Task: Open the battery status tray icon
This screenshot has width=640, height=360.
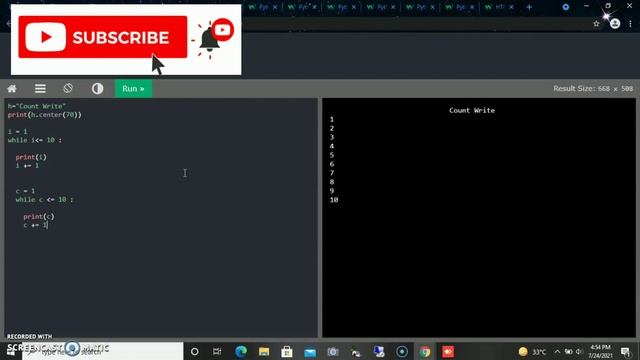Action: pos(569,351)
